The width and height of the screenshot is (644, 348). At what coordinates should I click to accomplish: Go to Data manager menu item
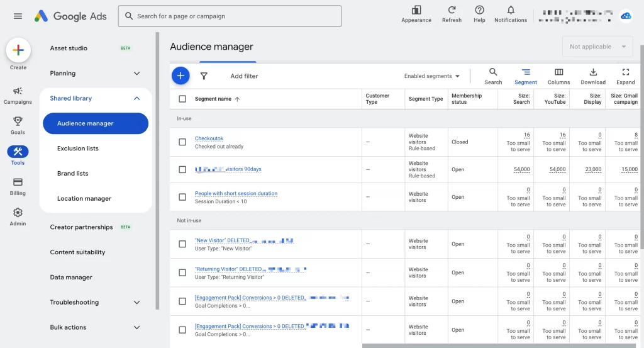tap(71, 278)
